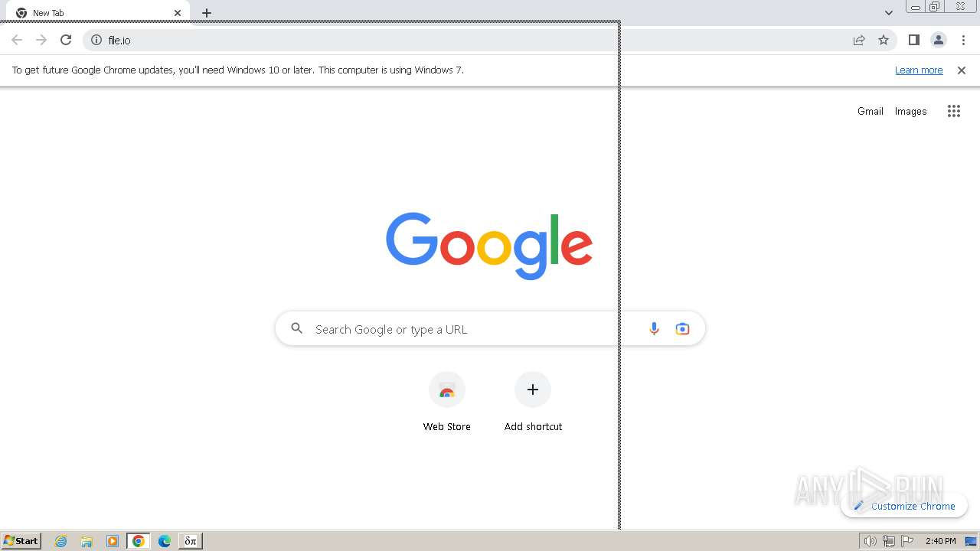Open Gmail link
The height and width of the screenshot is (551, 980).
point(871,111)
